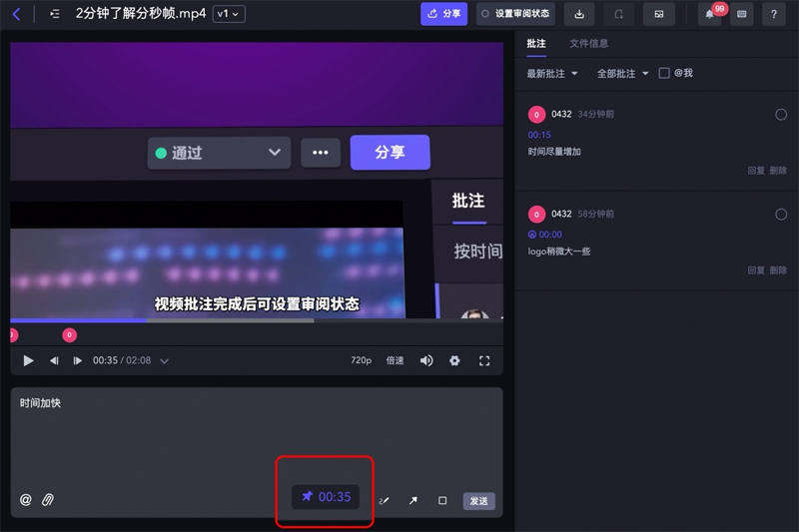Open the help question mark
This screenshot has height=532, width=799.
(x=773, y=14)
